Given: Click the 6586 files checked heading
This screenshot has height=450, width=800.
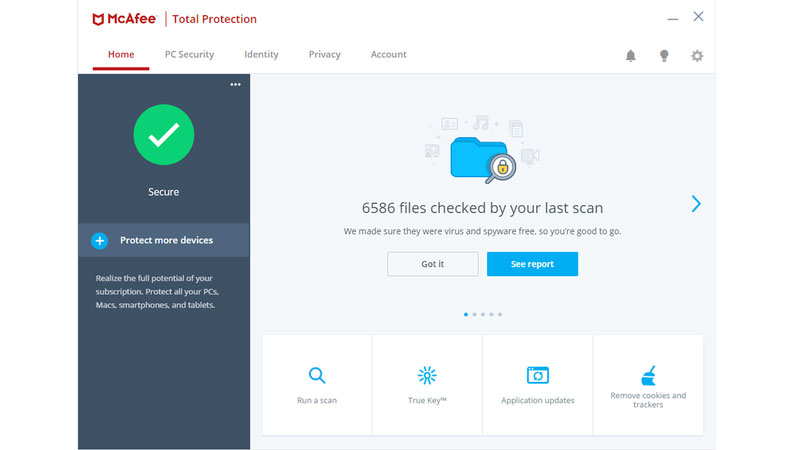Looking at the screenshot, I should click(x=483, y=208).
